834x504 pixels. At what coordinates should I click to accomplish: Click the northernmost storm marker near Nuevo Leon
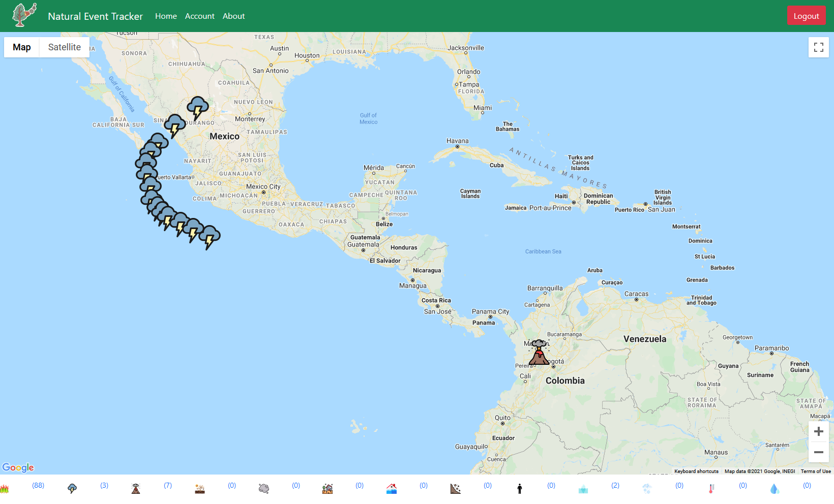[x=197, y=109]
